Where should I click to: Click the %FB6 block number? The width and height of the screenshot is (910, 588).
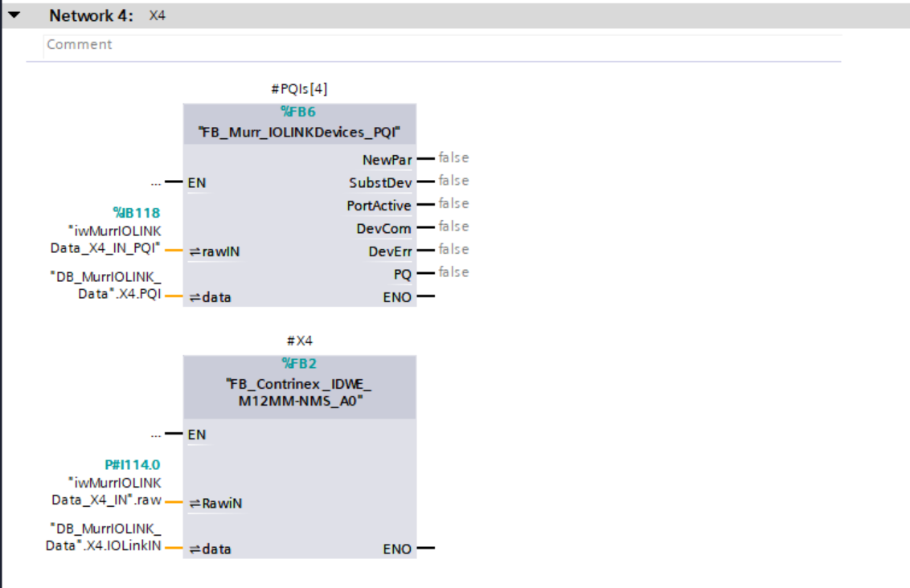298,112
